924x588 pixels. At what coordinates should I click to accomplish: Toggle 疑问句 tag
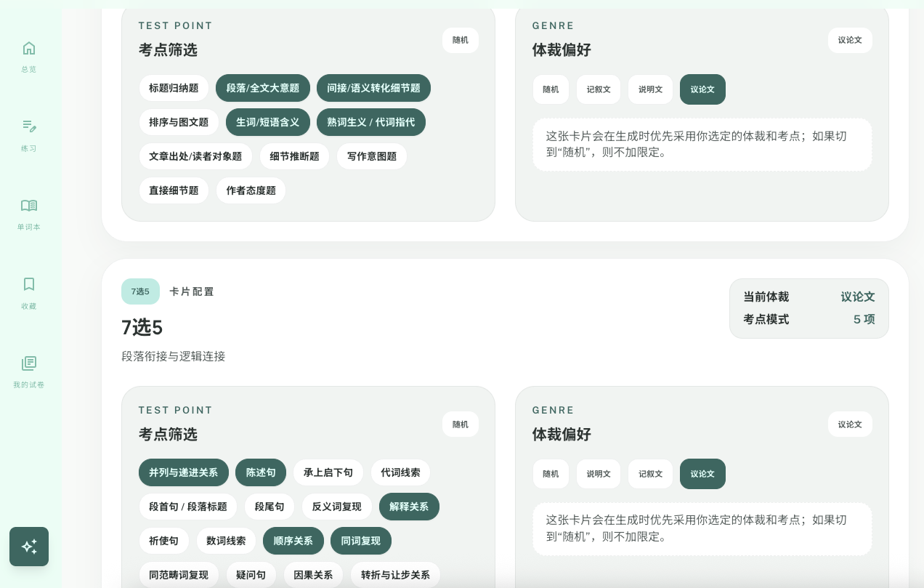click(251, 575)
